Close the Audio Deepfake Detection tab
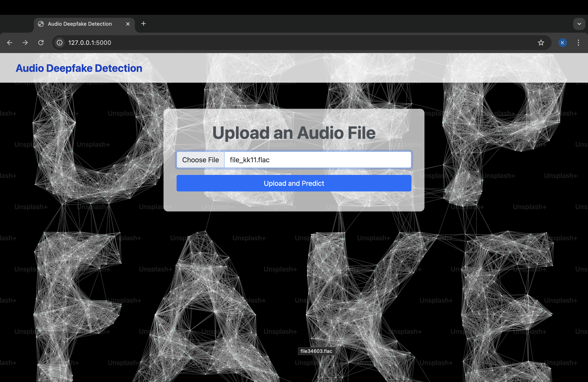Image resolution: width=588 pixels, height=382 pixels. 128,24
